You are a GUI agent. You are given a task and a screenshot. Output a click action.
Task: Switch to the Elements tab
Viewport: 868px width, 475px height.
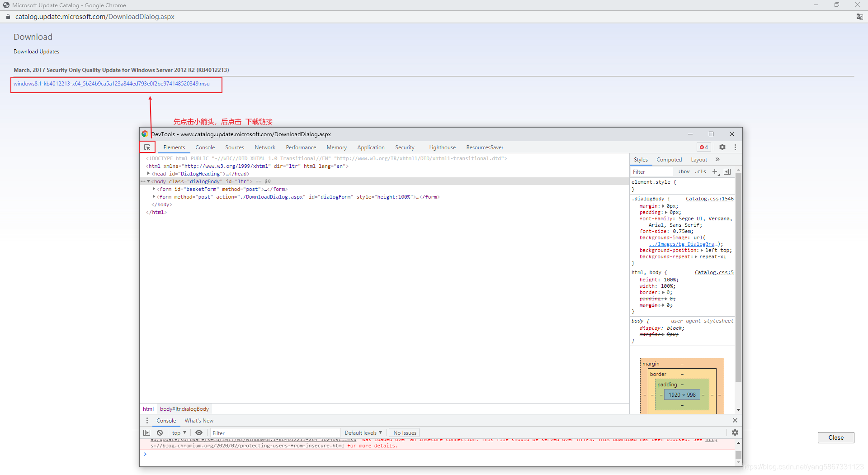click(x=174, y=147)
